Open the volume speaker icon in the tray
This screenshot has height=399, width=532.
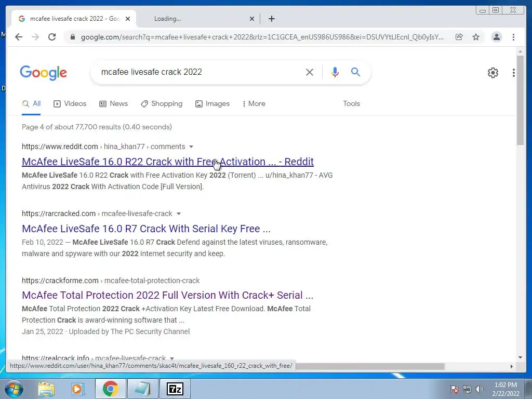pyautogui.click(x=480, y=389)
